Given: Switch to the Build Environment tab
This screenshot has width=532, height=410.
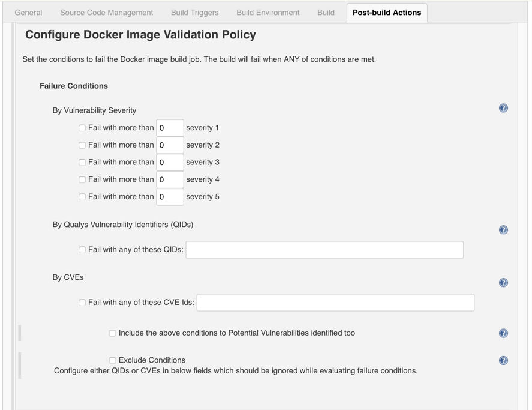Looking at the screenshot, I should tap(267, 12).
